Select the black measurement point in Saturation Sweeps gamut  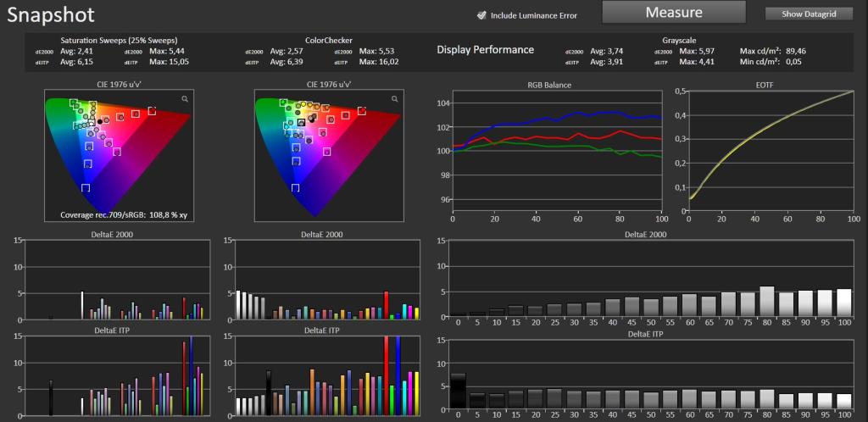tap(100, 121)
